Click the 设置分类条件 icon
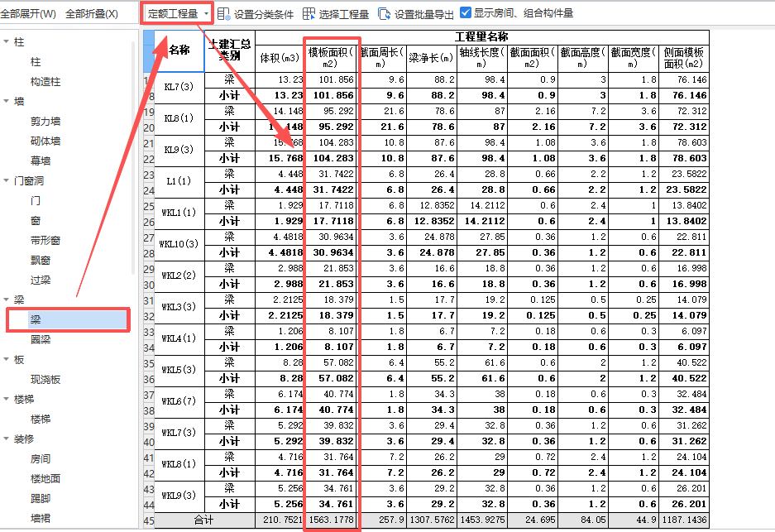The width and height of the screenshot is (775, 532). [224, 14]
